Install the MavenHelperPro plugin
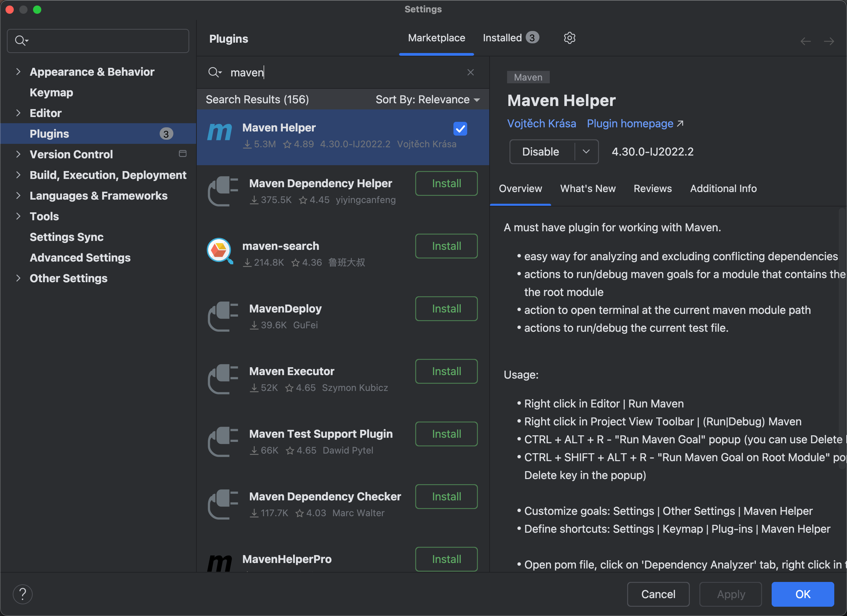 pos(446,559)
